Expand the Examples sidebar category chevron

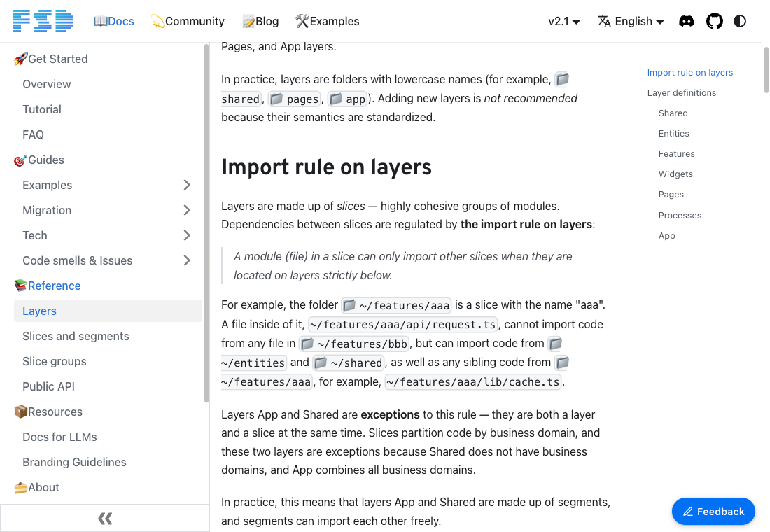tap(187, 185)
